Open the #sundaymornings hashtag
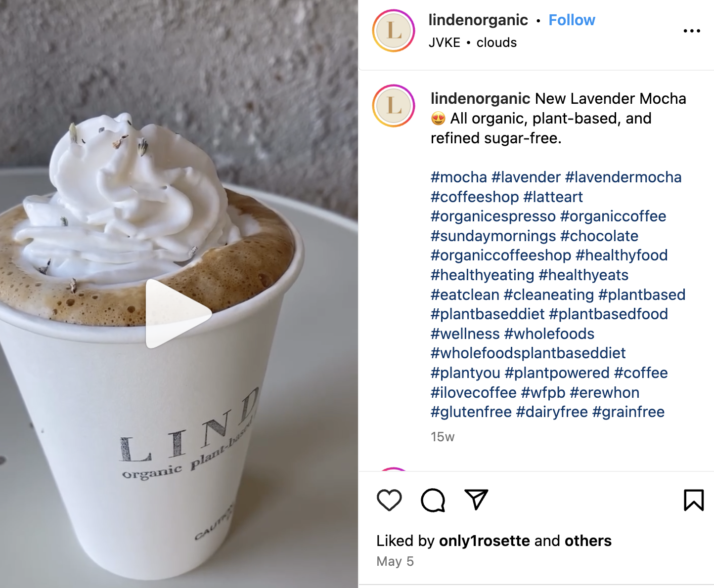The image size is (714, 588). [x=493, y=236]
